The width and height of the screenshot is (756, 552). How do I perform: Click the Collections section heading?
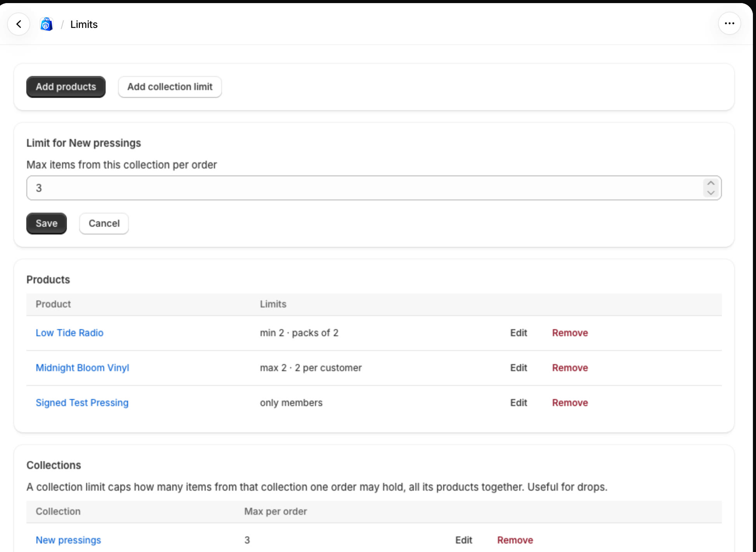[x=54, y=465]
